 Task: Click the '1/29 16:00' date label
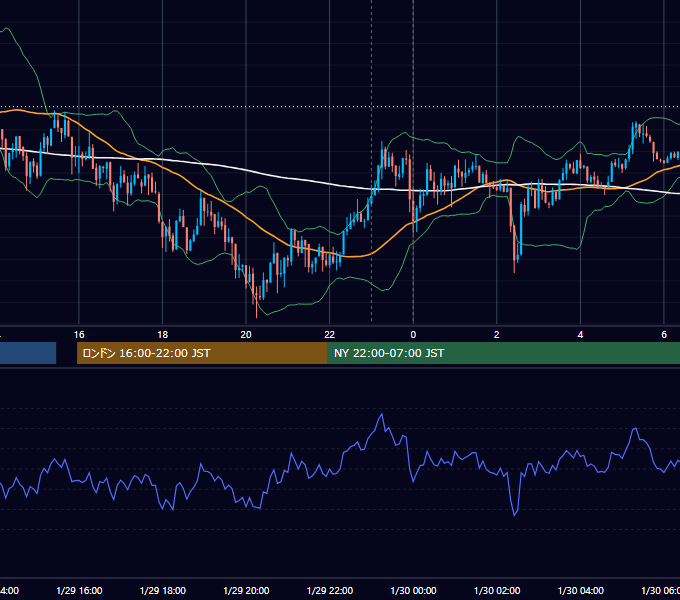(x=79, y=590)
